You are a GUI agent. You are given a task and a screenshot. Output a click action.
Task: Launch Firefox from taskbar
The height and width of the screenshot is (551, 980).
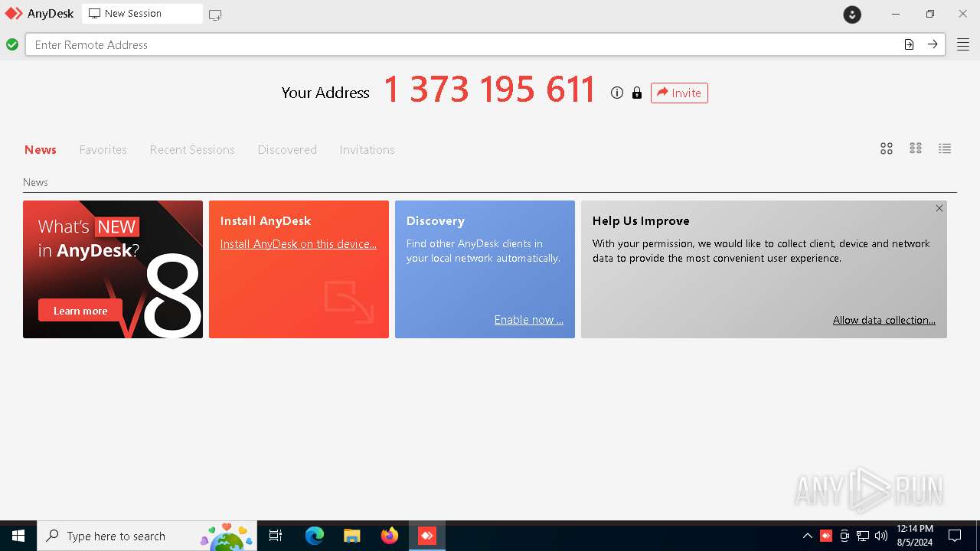point(390,536)
